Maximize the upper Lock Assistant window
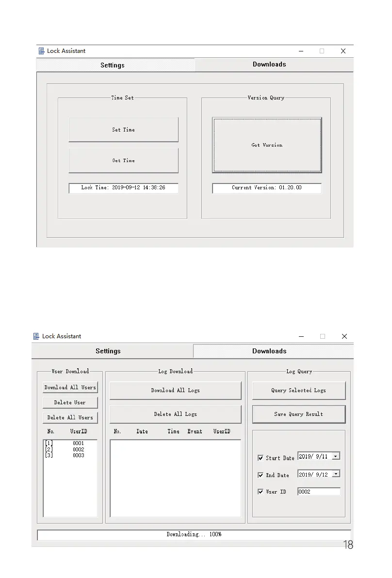392x578 pixels. point(322,51)
